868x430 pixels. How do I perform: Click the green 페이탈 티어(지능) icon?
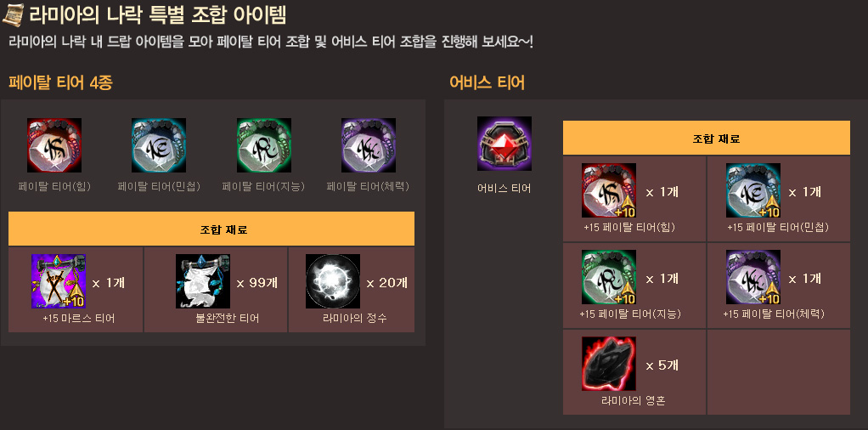(264, 145)
